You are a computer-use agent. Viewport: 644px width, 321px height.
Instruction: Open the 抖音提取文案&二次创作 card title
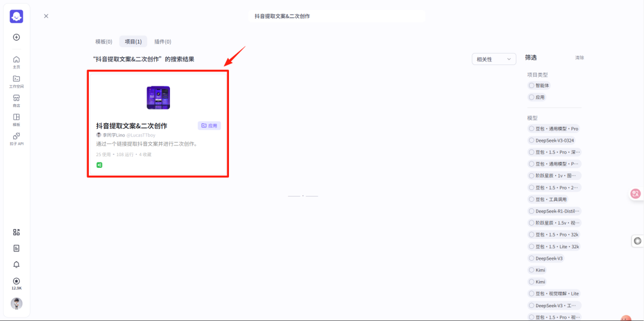131,126
